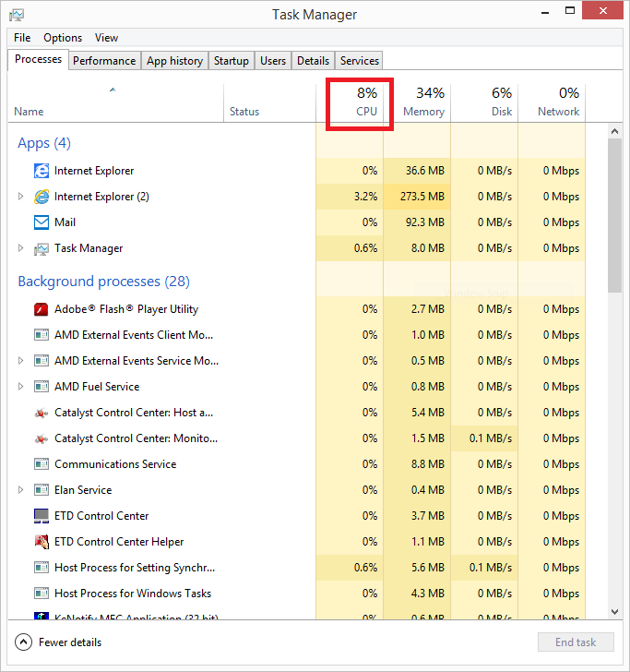Image resolution: width=630 pixels, height=672 pixels.
Task: Click the Internet Explorer app icon with 36.6 MB
Action: (42, 171)
